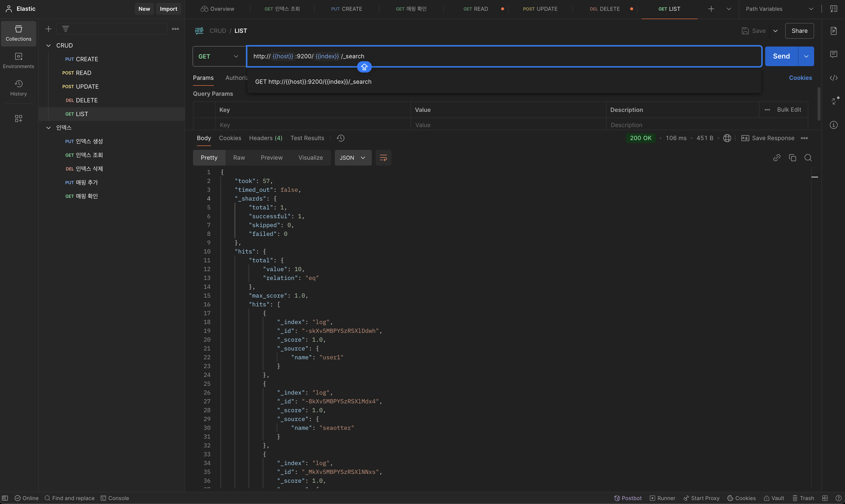Open the response history clock icon
This screenshot has width=845, height=504.
[340, 138]
